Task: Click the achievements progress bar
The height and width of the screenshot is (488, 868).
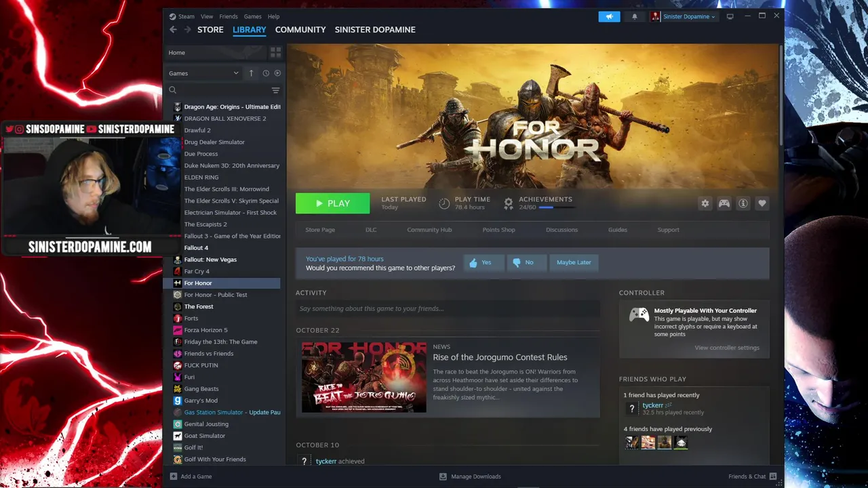Action: [557, 207]
